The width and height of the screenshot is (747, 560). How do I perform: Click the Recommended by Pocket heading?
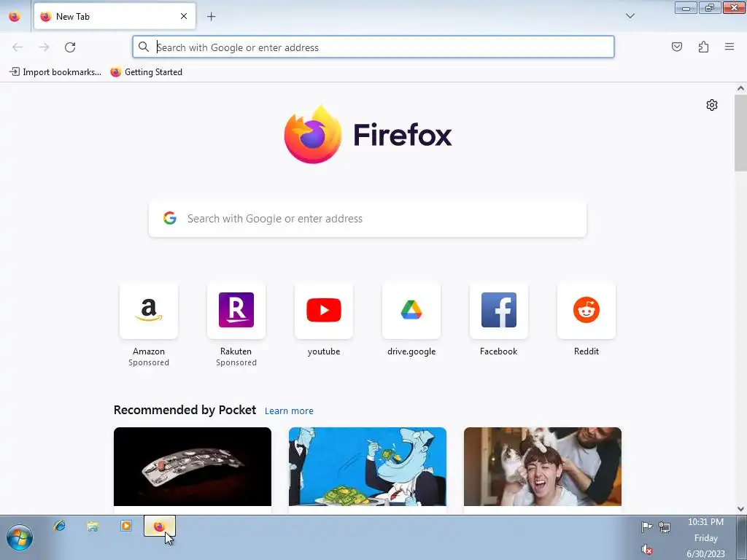point(185,410)
